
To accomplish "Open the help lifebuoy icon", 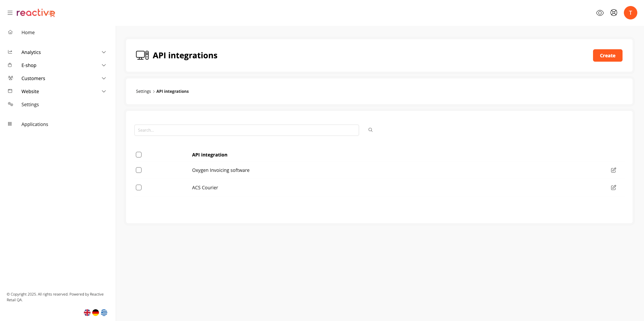I will (613, 13).
